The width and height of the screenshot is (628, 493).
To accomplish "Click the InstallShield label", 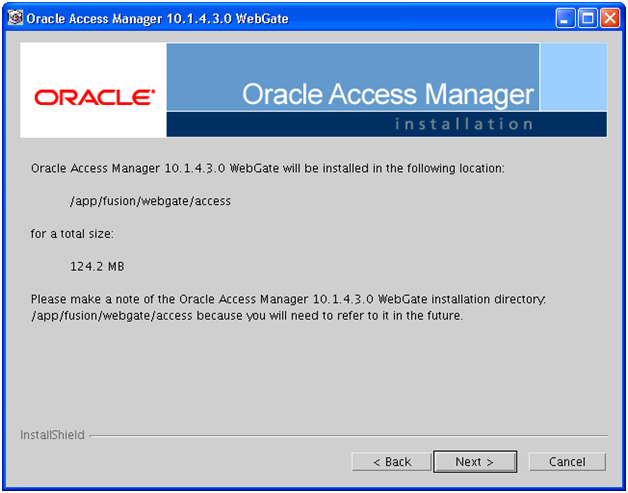I will click(x=52, y=435).
